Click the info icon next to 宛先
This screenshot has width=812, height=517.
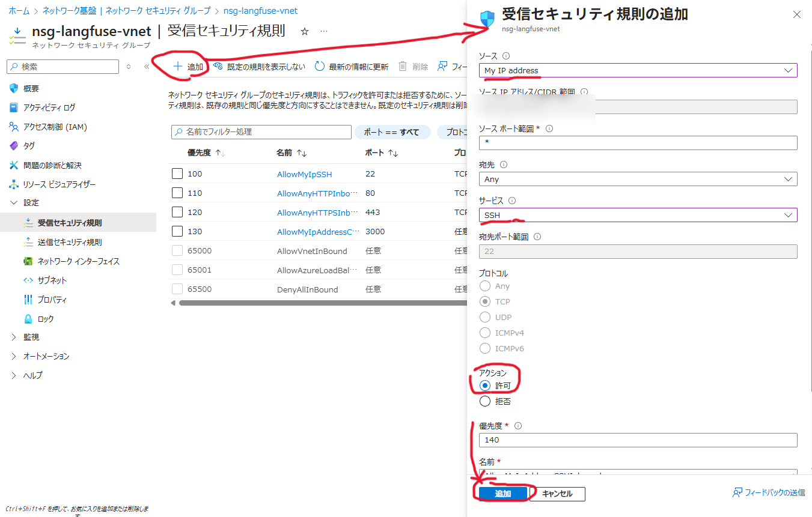[504, 165]
